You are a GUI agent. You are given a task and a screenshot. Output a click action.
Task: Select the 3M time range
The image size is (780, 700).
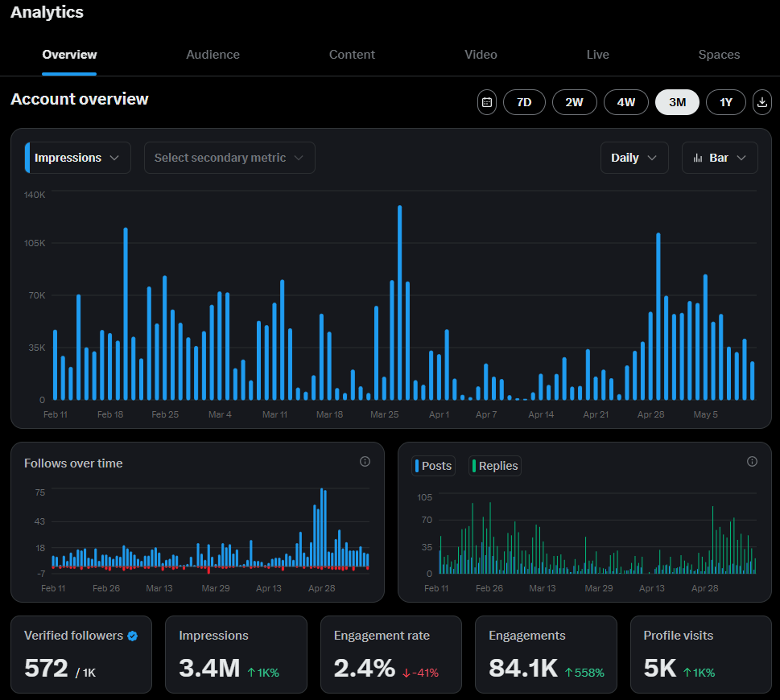(x=677, y=102)
